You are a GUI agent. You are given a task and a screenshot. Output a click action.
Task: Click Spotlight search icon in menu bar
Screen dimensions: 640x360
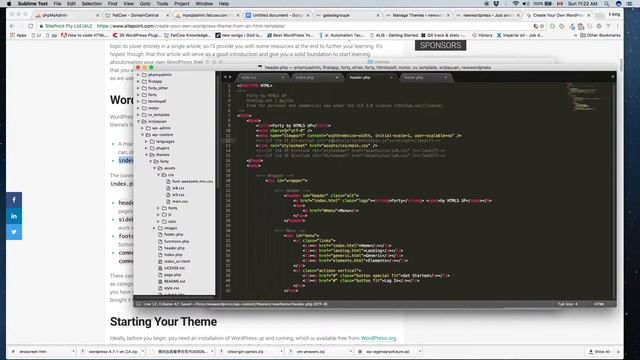coord(607,4)
